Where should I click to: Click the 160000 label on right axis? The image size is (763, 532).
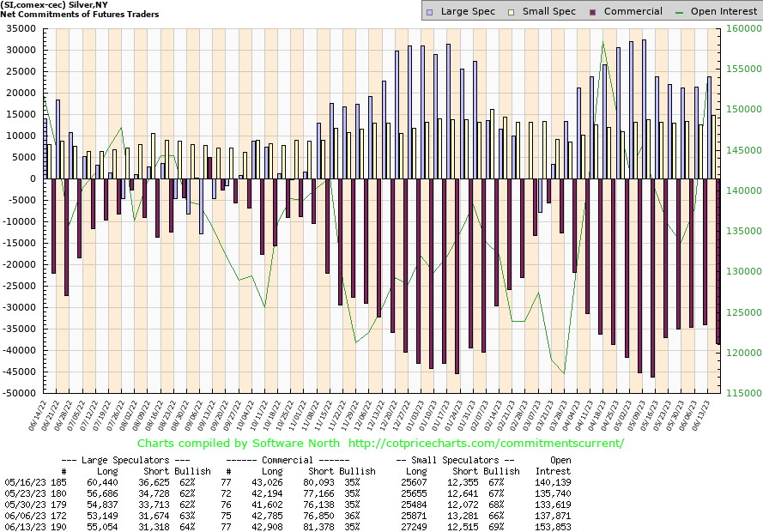coord(742,28)
